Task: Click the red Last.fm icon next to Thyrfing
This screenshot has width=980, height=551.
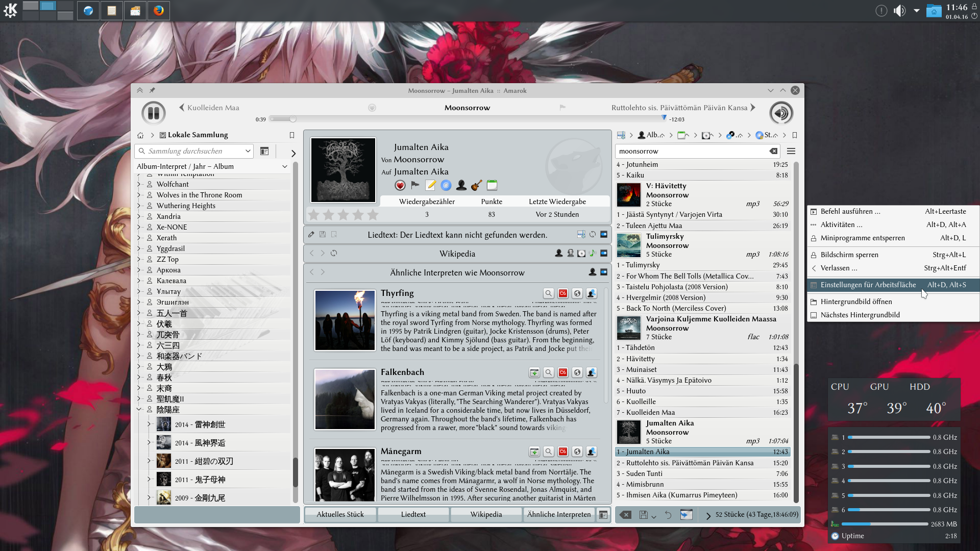Action: click(x=562, y=293)
